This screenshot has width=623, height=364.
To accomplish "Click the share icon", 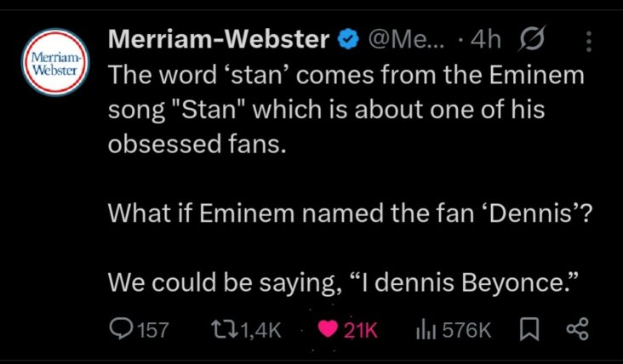I will coord(577,329).
